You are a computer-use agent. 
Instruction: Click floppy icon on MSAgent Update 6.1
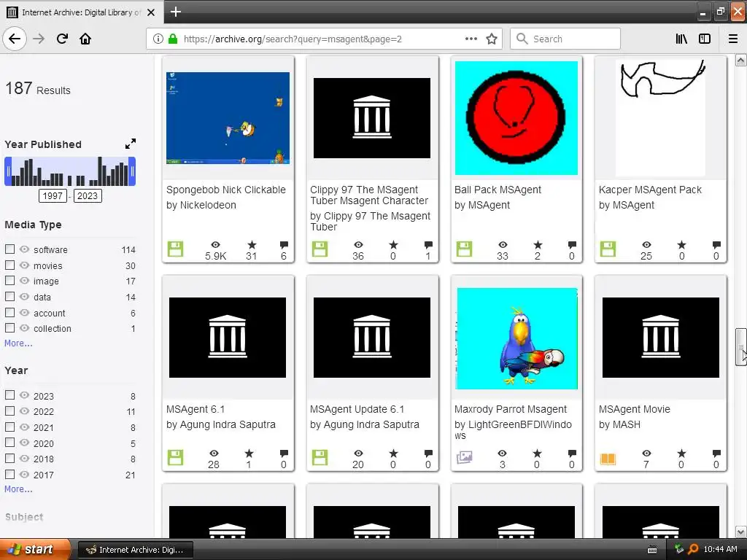(320, 458)
